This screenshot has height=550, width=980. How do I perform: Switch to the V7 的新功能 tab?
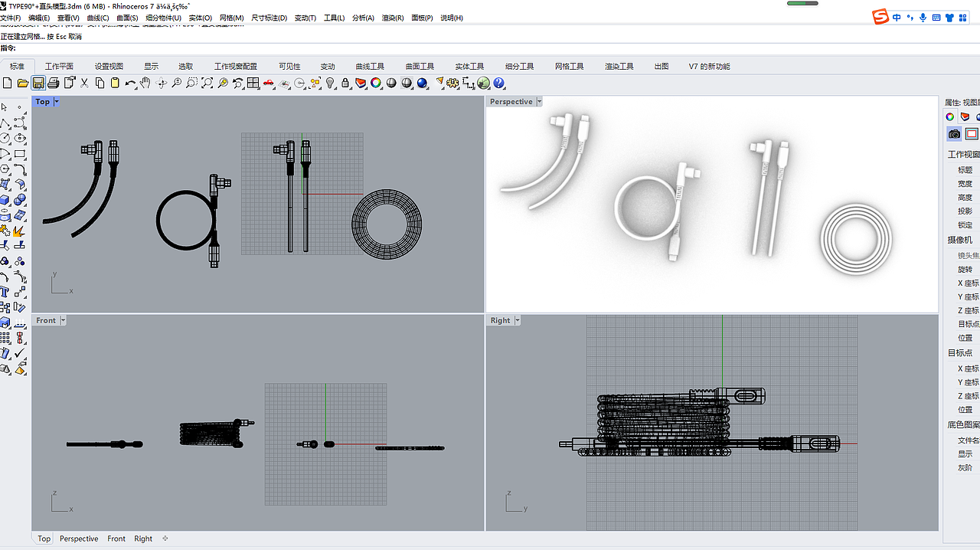tap(709, 67)
